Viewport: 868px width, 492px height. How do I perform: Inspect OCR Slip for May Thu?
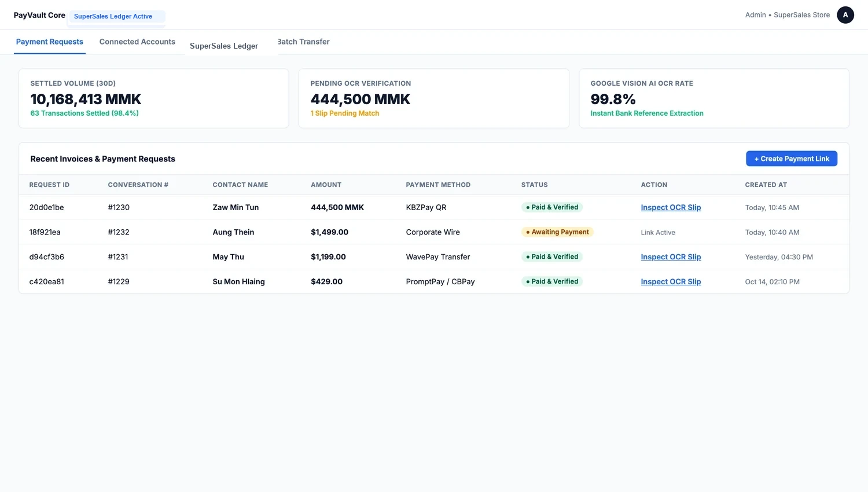point(671,257)
